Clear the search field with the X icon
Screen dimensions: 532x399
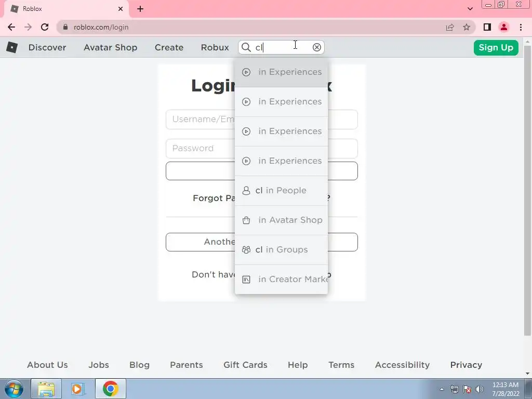click(316, 47)
